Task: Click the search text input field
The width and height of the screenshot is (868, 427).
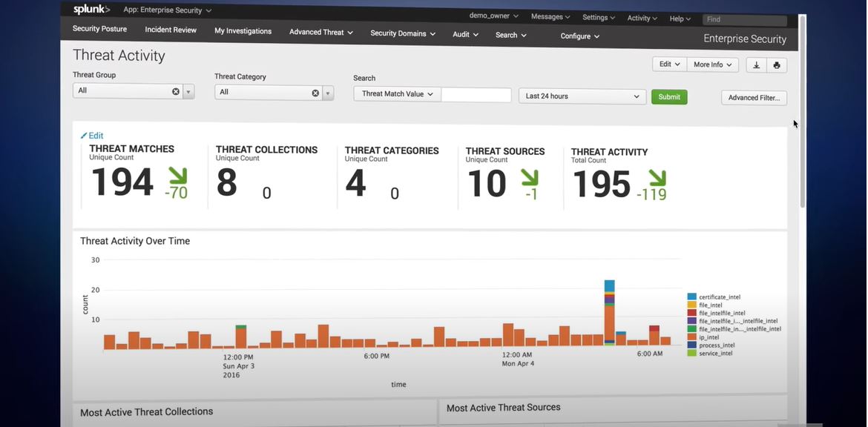Action: [x=476, y=95]
